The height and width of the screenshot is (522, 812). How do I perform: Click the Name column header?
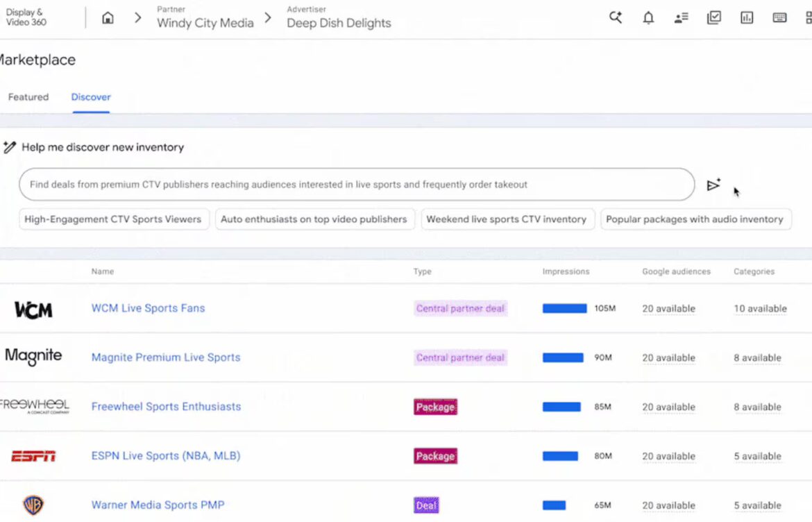pos(103,271)
